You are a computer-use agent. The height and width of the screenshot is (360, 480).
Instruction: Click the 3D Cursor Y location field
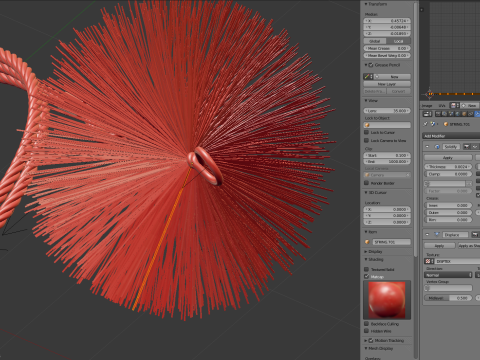(x=387, y=216)
